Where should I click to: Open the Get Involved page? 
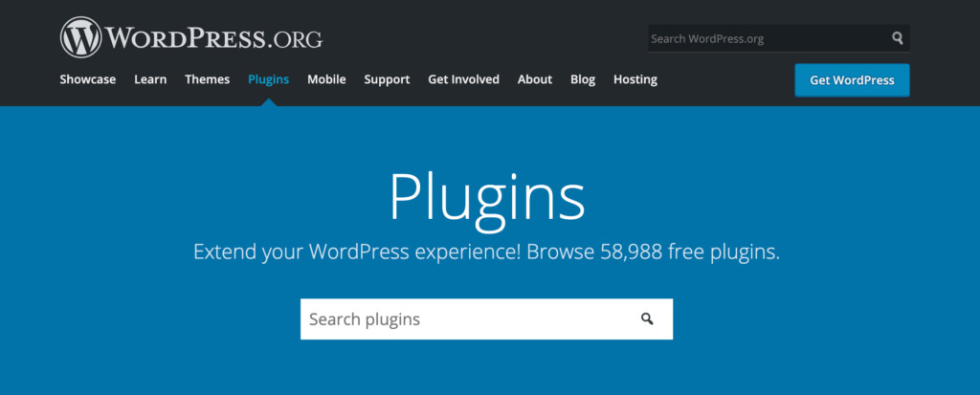(x=463, y=79)
